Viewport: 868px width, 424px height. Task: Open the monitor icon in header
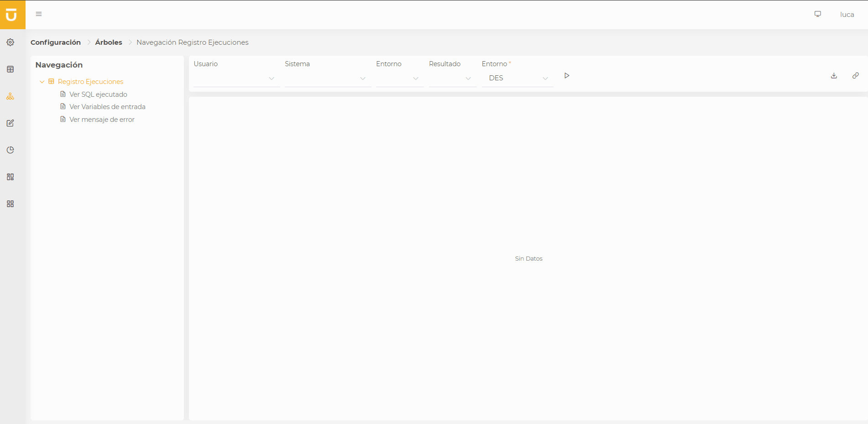tap(817, 14)
